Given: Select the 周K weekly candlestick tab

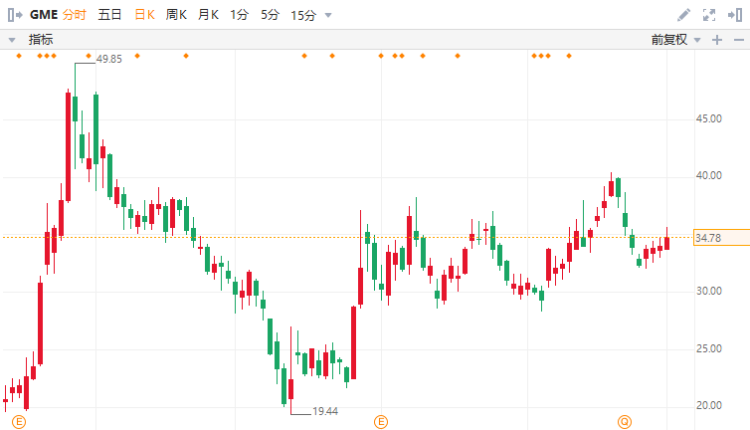Looking at the screenshot, I should click(x=176, y=15).
